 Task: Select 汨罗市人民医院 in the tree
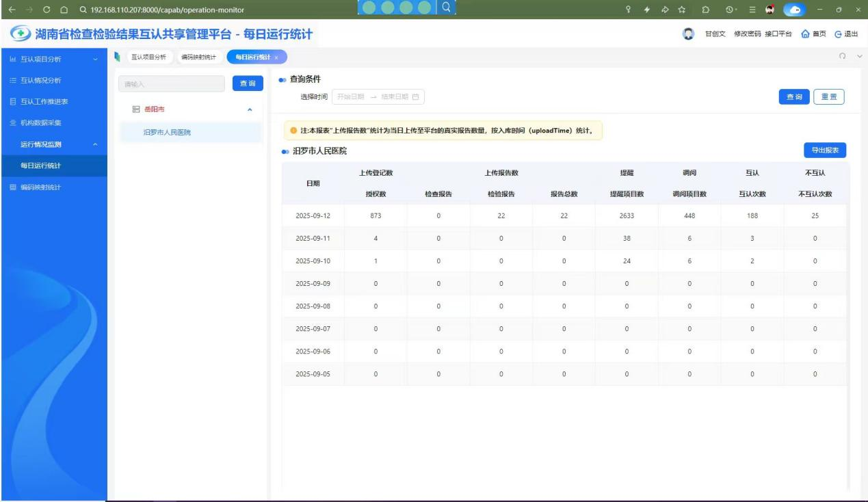167,132
